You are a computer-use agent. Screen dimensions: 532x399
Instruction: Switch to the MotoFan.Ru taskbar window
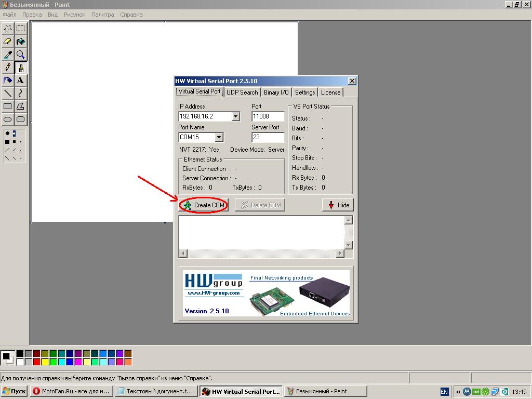tap(71, 391)
